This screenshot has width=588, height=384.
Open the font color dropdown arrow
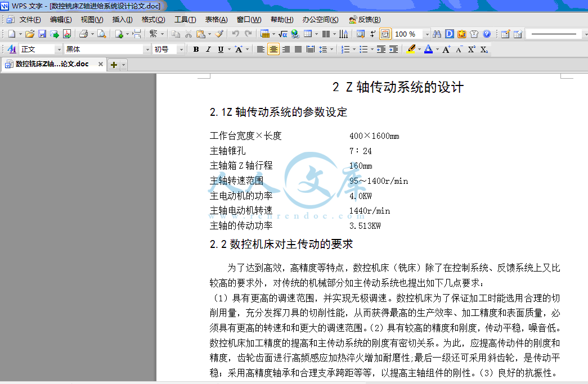[x=437, y=49]
